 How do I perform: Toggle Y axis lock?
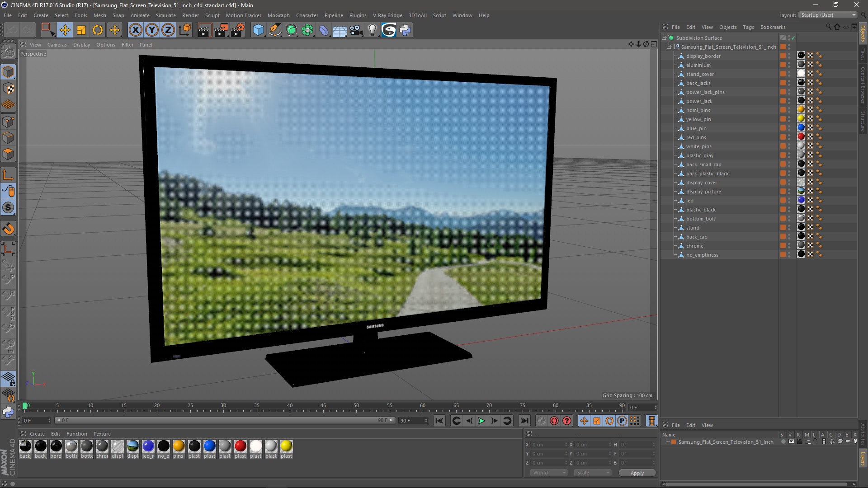pos(152,30)
